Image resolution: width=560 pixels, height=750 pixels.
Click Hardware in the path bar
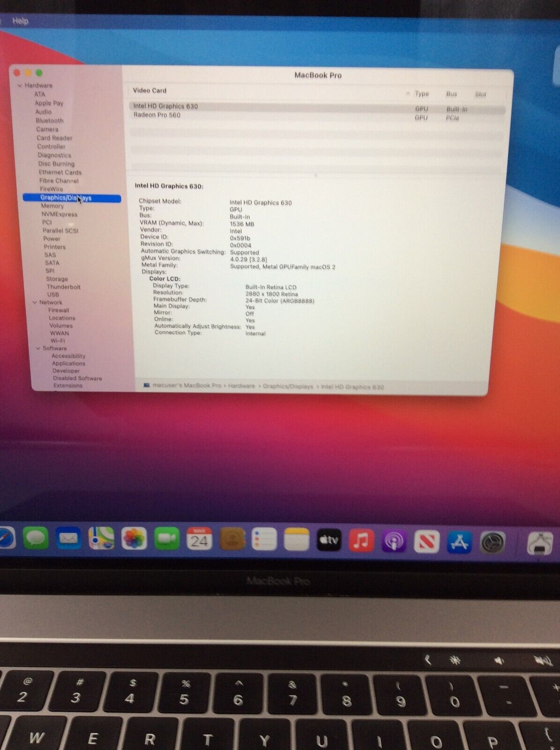click(x=241, y=386)
